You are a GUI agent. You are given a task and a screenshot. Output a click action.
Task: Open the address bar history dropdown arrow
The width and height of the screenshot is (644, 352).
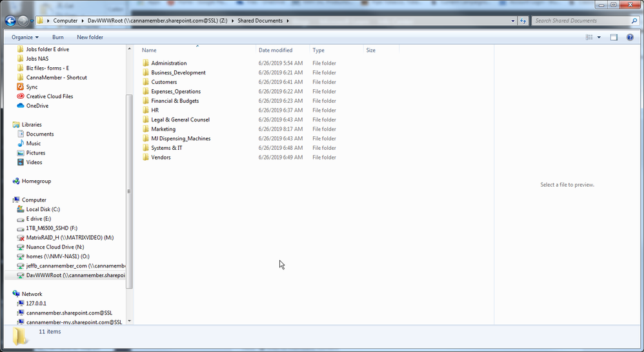[512, 21]
